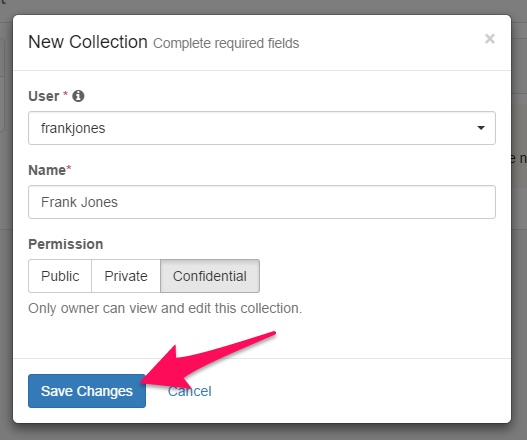Viewport: 527px width, 440px height.
Task: Click the Only owner can view help text
Action: pos(165,308)
